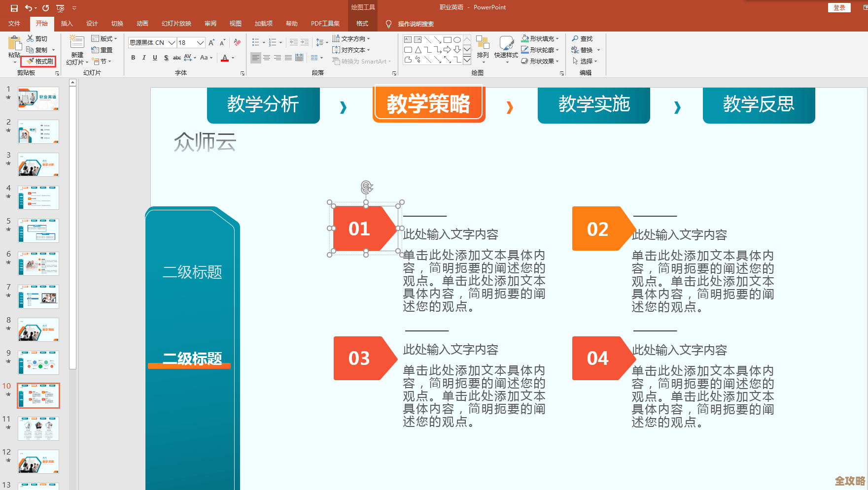Click the 登录 button
Viewport: 868px width, 490px height.
tap(839, 7)
